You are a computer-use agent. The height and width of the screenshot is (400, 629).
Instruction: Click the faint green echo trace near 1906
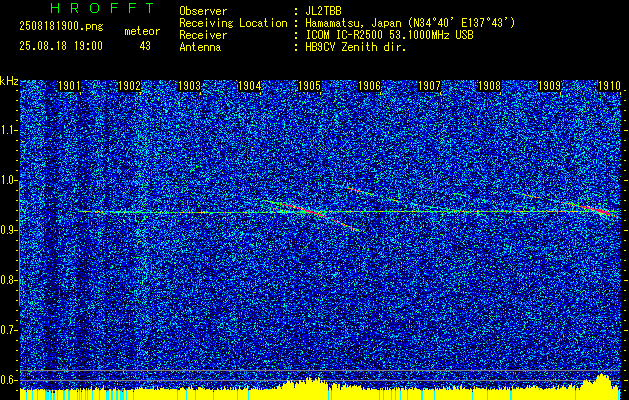click(x=373, y=194)
